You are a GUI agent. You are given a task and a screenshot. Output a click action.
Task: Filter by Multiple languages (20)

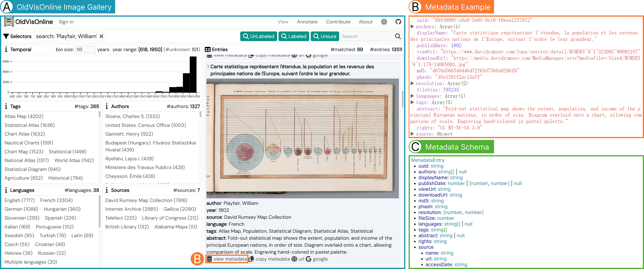[31, 262]
